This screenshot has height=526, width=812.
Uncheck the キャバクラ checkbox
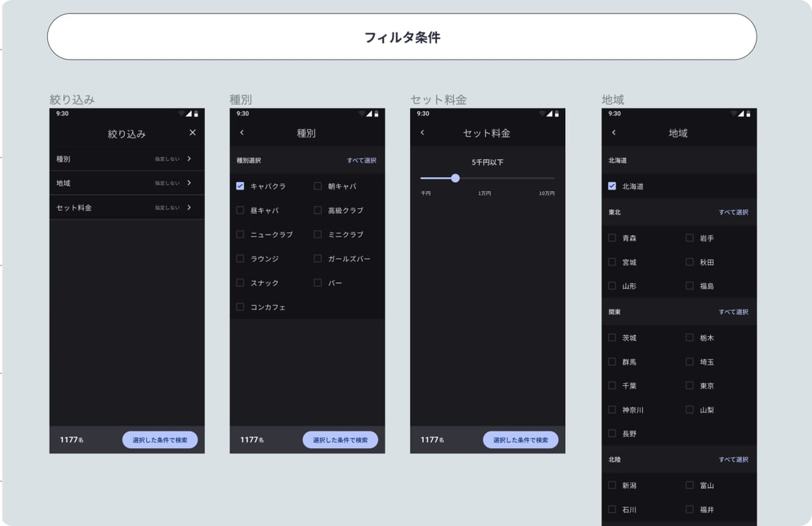pyautogui.click(x=240, y=186)
